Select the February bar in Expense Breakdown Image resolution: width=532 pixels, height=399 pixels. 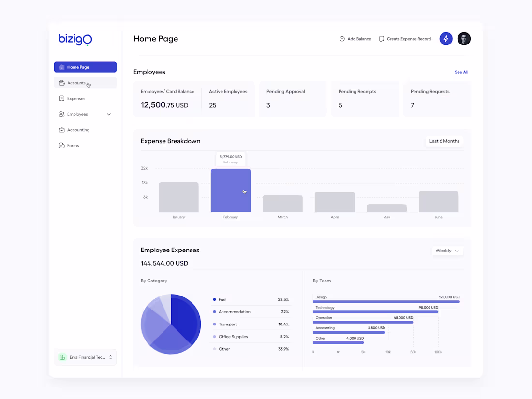click(231, 190)
